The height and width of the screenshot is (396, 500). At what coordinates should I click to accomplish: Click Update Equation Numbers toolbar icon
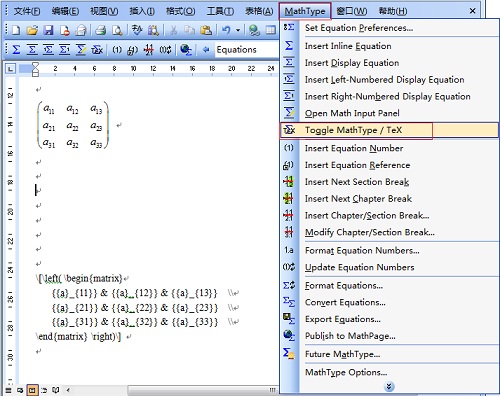pos(165,50)
